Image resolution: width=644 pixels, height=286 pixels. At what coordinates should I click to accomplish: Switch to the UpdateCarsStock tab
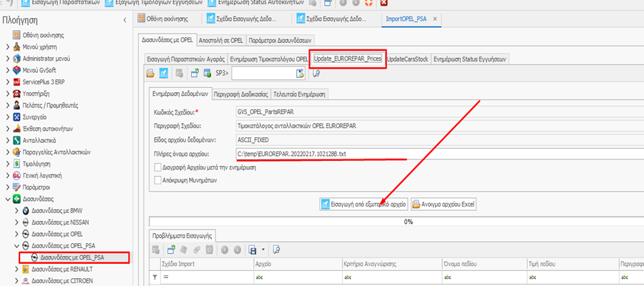click(407, 59)
